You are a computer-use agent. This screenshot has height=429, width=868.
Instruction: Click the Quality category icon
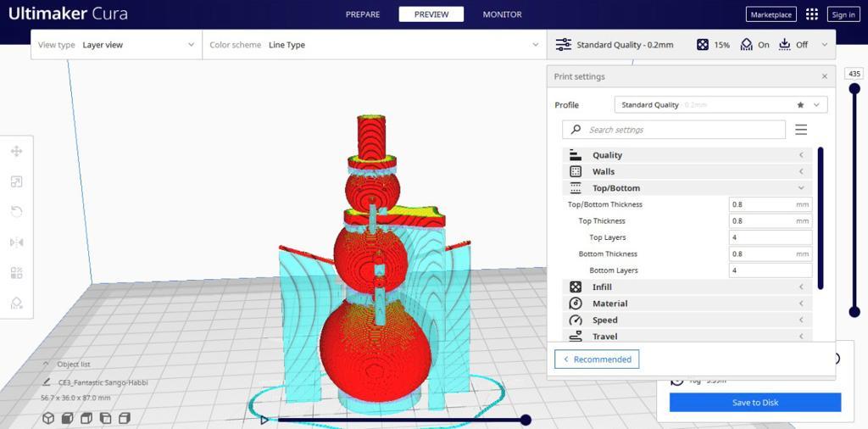pyautogui.click(x=576, y=155)
